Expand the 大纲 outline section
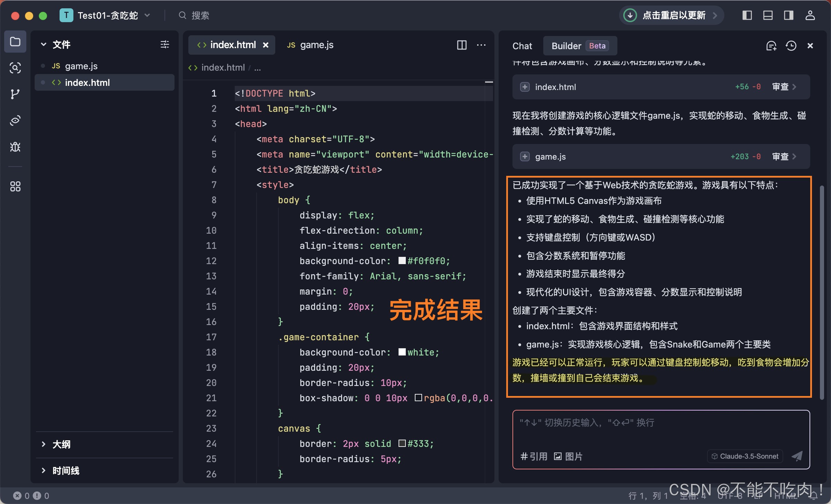Screen dimensions: 831x504 point(44,444)
